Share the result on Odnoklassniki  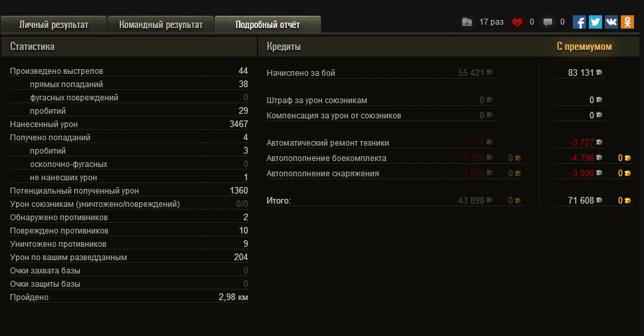tap(627, 22)
